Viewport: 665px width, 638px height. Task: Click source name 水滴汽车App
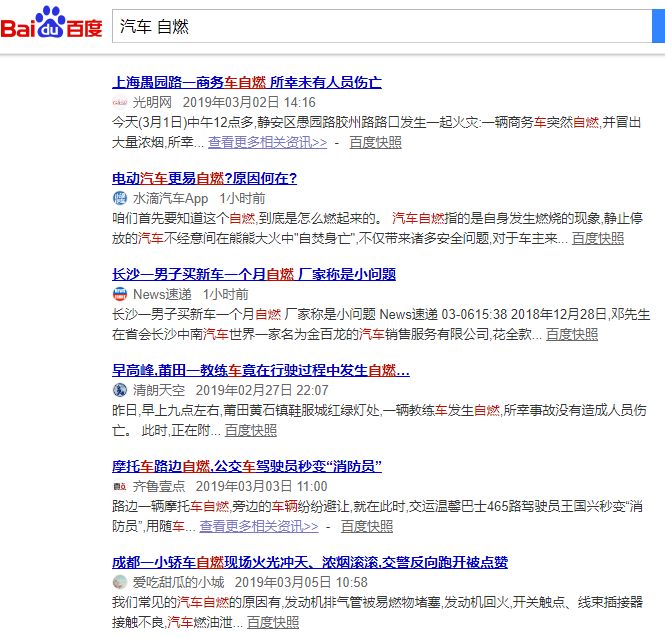[x=170, y=198]
